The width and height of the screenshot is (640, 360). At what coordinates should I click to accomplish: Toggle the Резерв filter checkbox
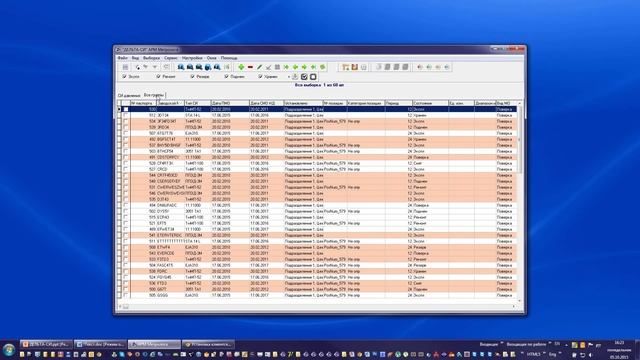[192, 76]
